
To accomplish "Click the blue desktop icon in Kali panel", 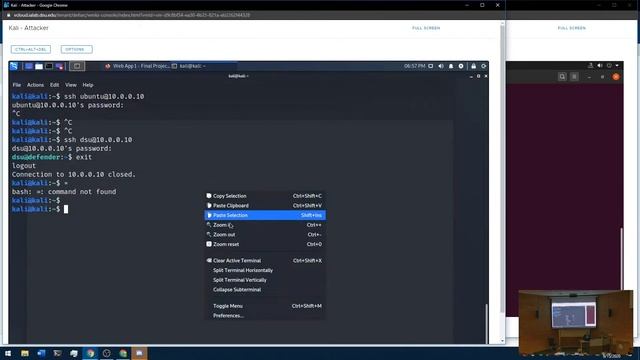I will pos(29,66).
